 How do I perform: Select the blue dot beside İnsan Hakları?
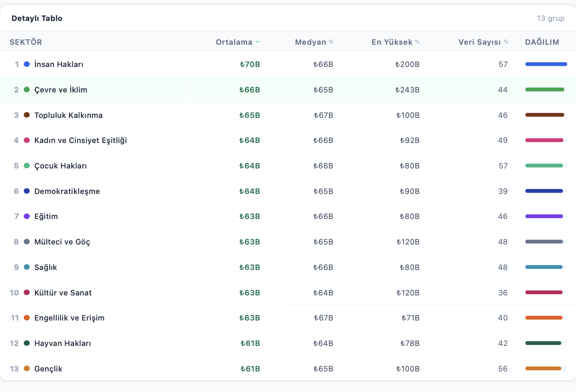tap(27, 64)
